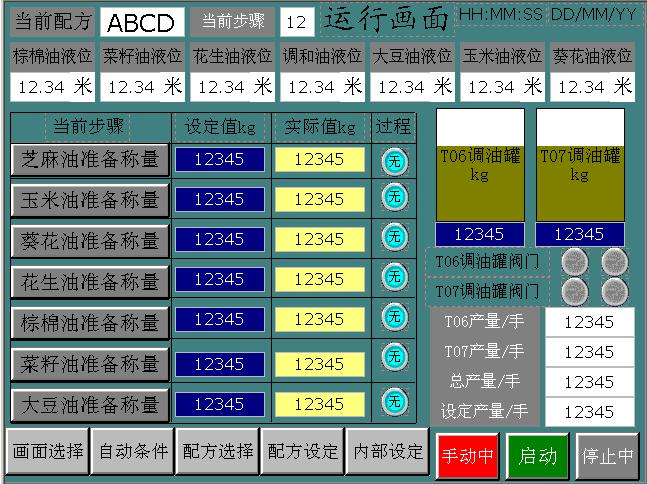The height and width of the screenshot is (484, 647).
Task: Click the 12.34 米 value under 花生油液位
Action: pyautogui.click(x=232, y=87)
